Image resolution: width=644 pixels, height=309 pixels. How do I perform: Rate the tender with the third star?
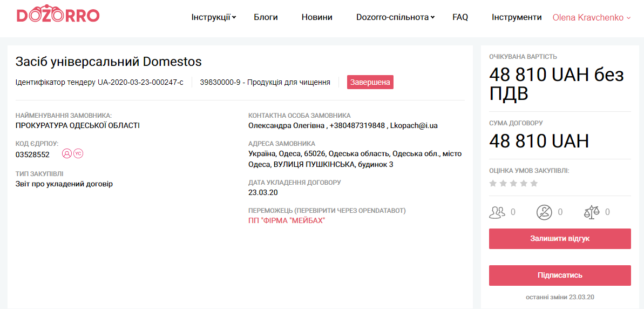coord(513,183)
